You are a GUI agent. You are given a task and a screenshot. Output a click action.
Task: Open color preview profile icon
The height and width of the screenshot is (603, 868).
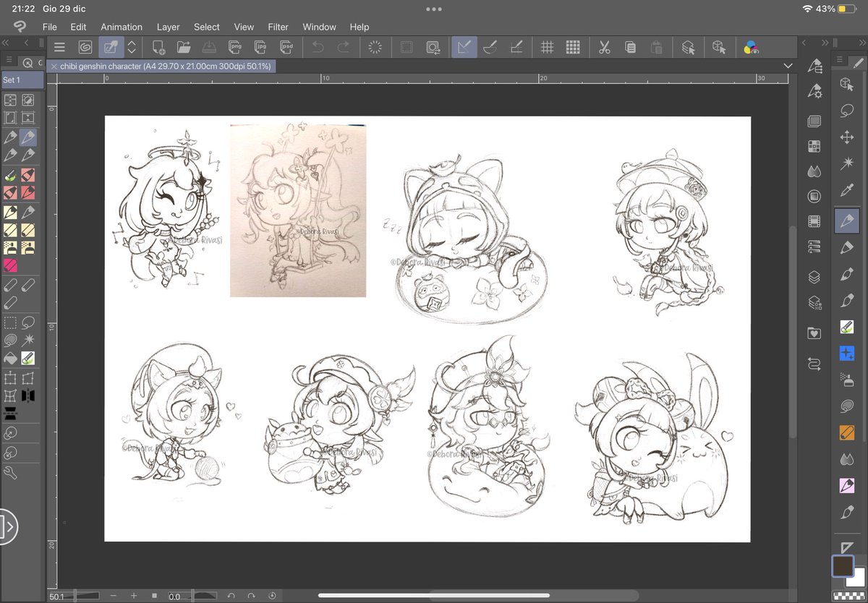pos(751,48)
